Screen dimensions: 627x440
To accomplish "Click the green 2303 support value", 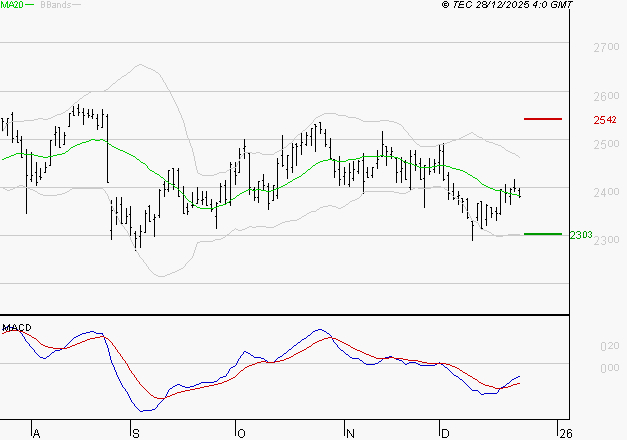I will point(581,235).
